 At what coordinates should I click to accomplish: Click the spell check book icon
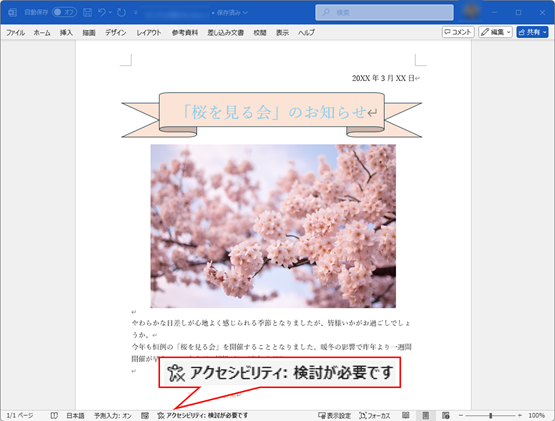point(54,415)
